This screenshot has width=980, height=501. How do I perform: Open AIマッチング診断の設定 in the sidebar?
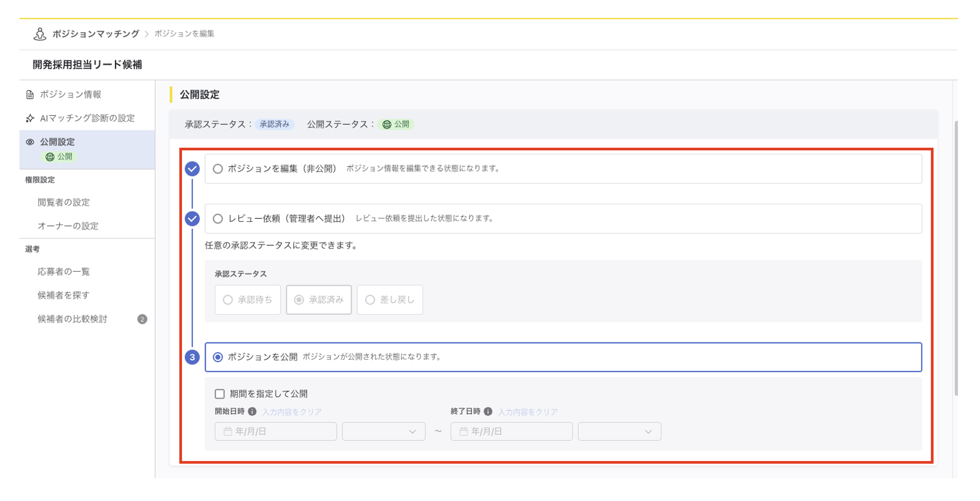(x=87, y=118)
